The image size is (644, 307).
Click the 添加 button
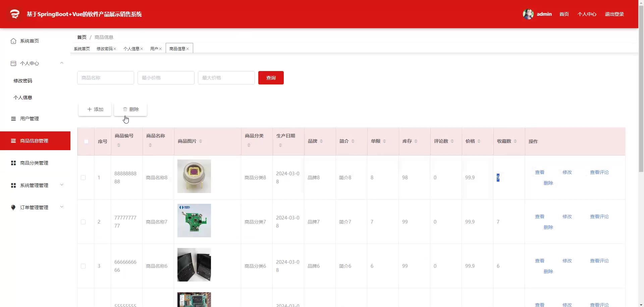pos(95,109)
